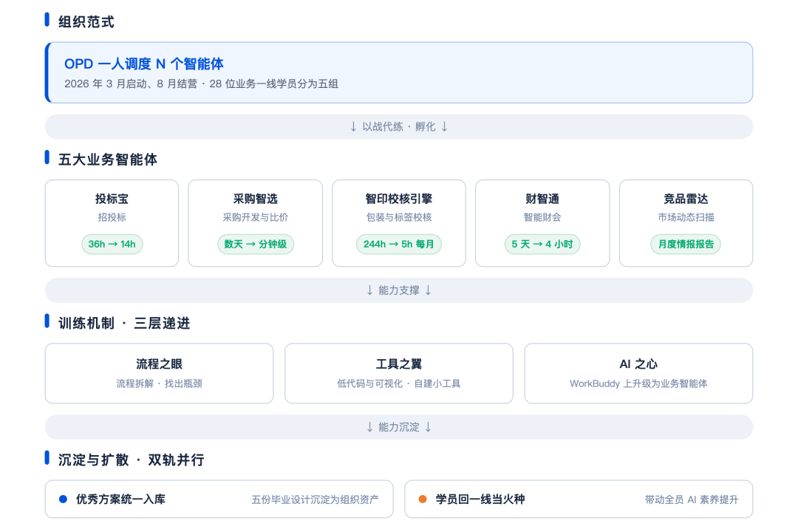The image size is (798, 532).
Task: Select the 能力沉淀 connector bar
Action: pyautogui.click(x=398, y=426)
